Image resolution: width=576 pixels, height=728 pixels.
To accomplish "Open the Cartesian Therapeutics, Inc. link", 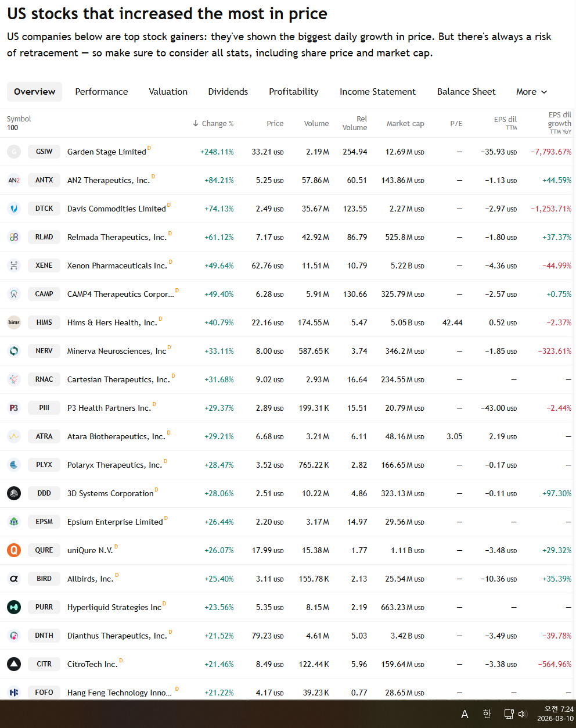I will (118, 379).
